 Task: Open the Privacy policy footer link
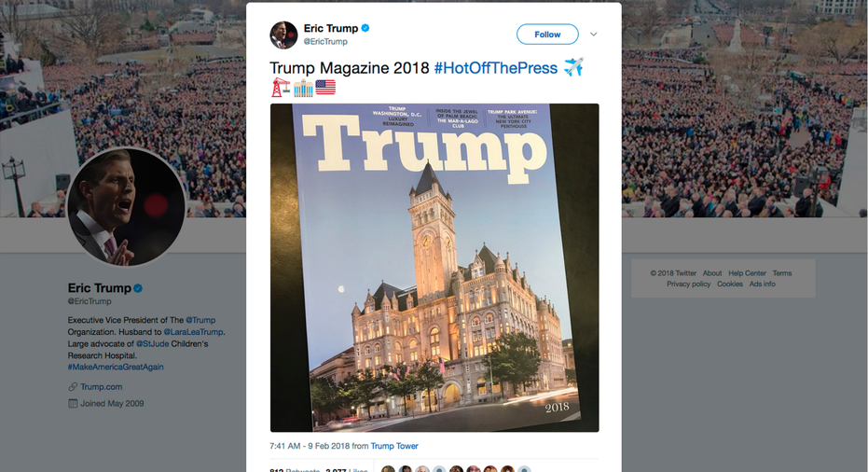coord(688,284)
